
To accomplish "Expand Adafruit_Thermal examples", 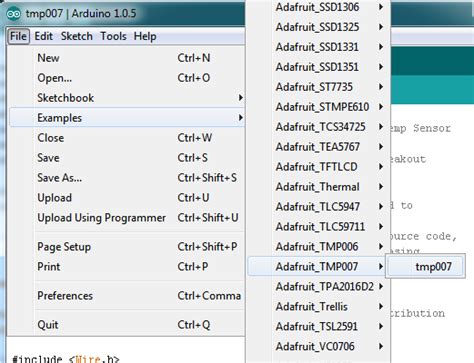I will pyautogui.click(x=318, y=187).
